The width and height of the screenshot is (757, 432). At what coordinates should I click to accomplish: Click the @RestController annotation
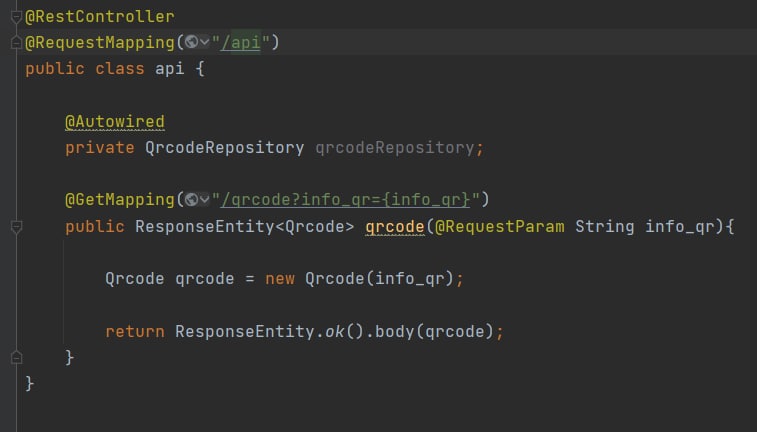99,17
